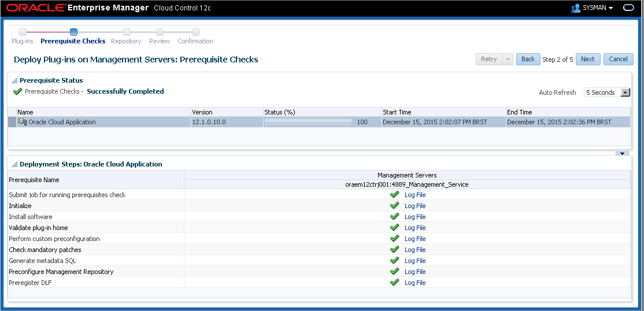Click the Status (%) column header

coord(323,112)
